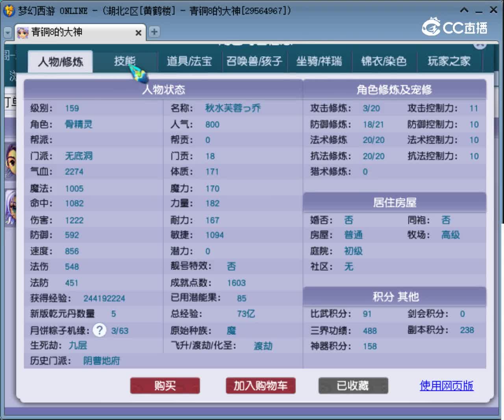This screenshot has height=420, width=504.
Task: Click the 居住房屋 section header
Action: 395,203
